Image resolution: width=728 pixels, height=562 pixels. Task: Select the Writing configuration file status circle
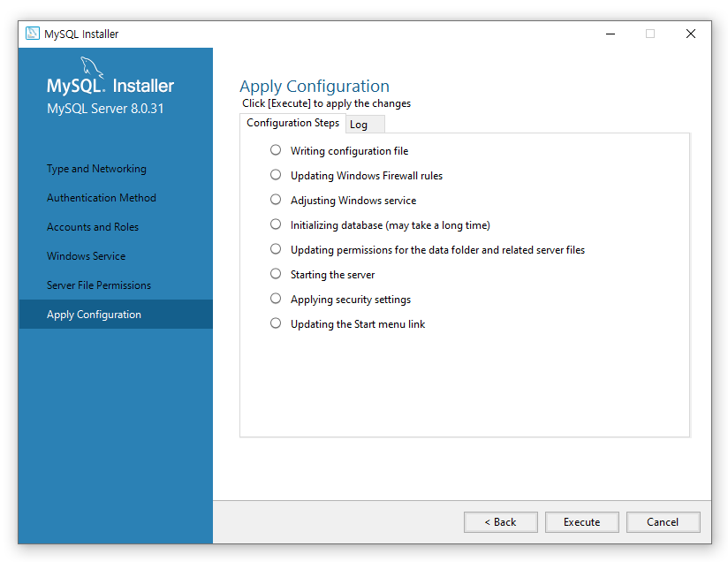276,150
